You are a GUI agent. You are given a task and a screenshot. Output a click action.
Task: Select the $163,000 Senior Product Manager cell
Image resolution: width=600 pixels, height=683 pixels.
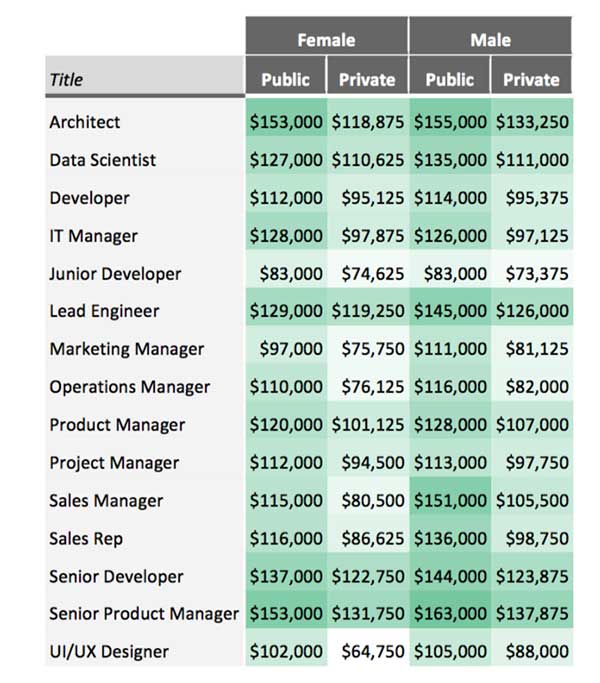[x=450, y=614]
